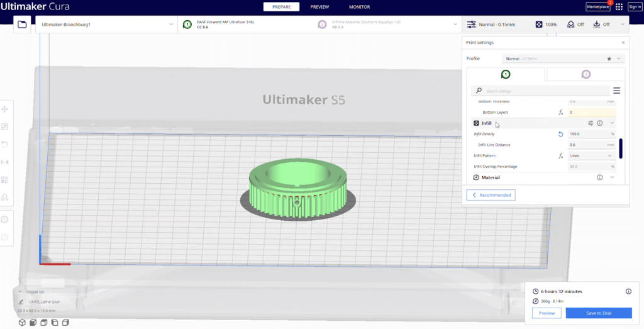Image resolution: width=644 pixels, height=329 pixels.
Task: Click the print time info icon
Action: [628, 291]
